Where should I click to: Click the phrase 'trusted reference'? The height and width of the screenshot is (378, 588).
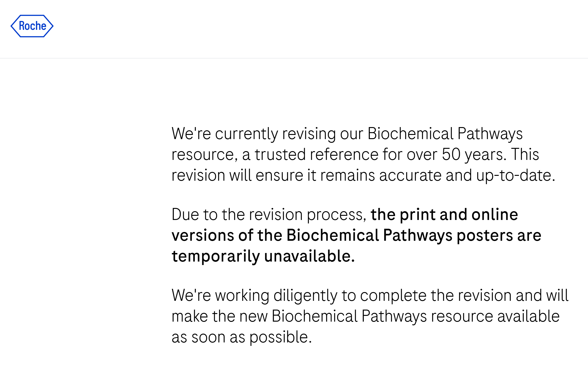[316, 155]
